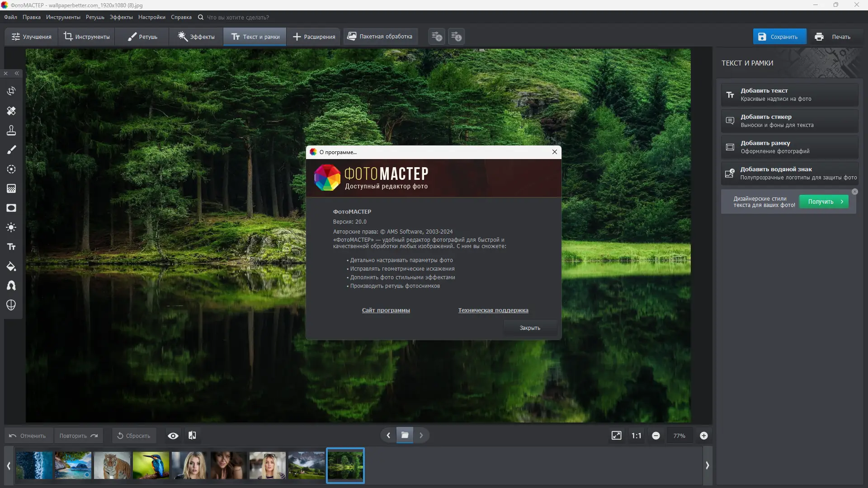Click the vignette tool icon in sidebar

tap(11, 208)
